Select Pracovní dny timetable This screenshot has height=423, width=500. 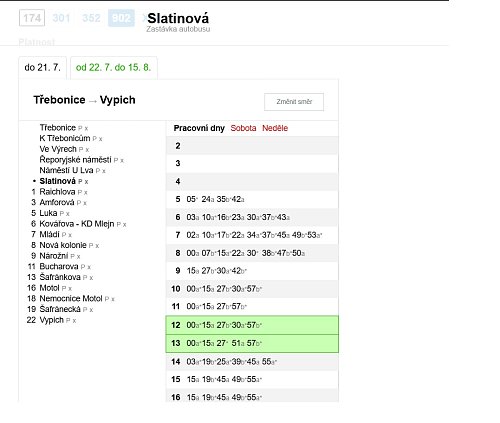[x=199, y=128]
